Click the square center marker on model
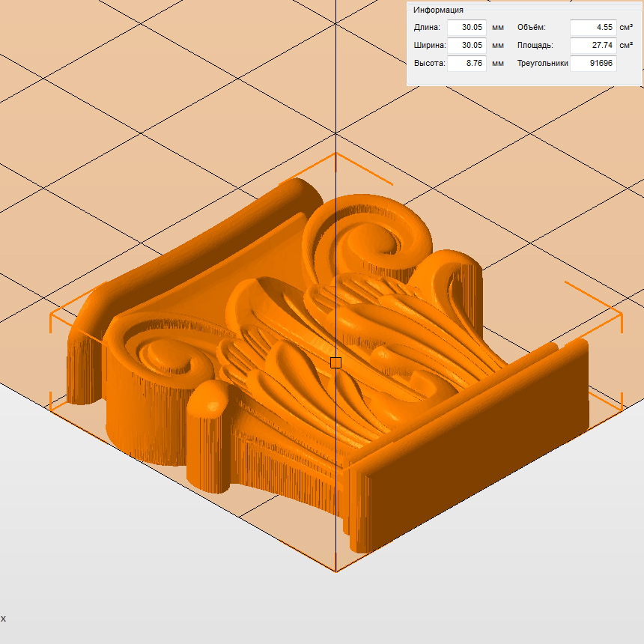Screen dimensions: 644x644 click(x=335, y=362)
